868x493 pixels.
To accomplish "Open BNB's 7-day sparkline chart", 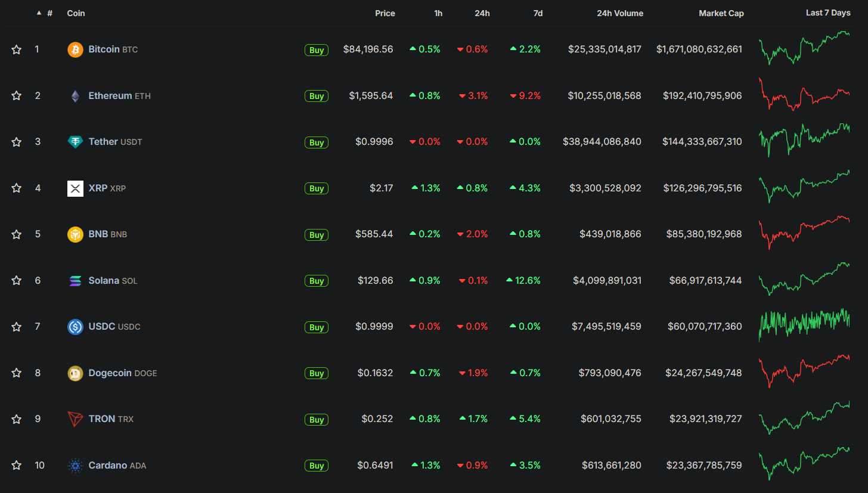I will pos(805,232).
